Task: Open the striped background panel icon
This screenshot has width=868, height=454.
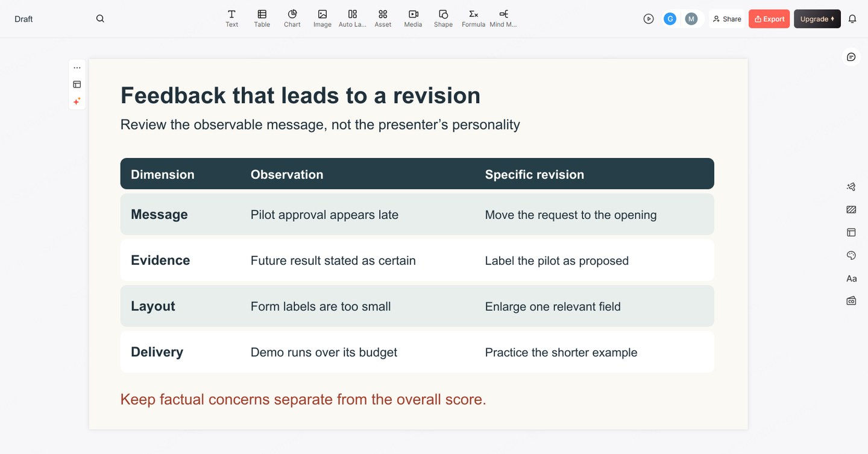Action: pos(851,210)
